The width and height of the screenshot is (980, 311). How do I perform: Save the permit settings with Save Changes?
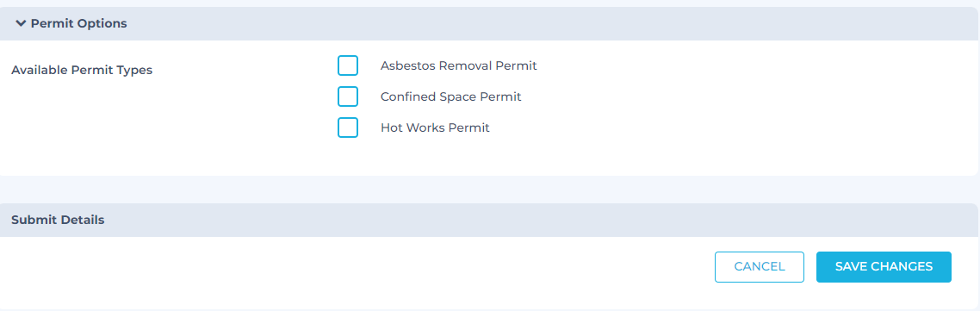(884, 266)
